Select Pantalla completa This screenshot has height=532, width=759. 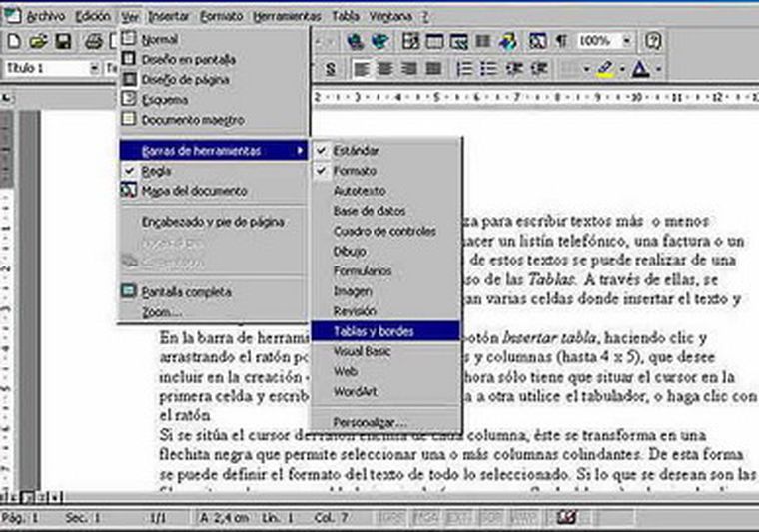click(x=214, y=292)
